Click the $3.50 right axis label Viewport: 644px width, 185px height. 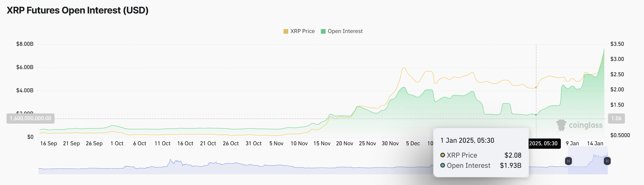[x=617, y=44]
